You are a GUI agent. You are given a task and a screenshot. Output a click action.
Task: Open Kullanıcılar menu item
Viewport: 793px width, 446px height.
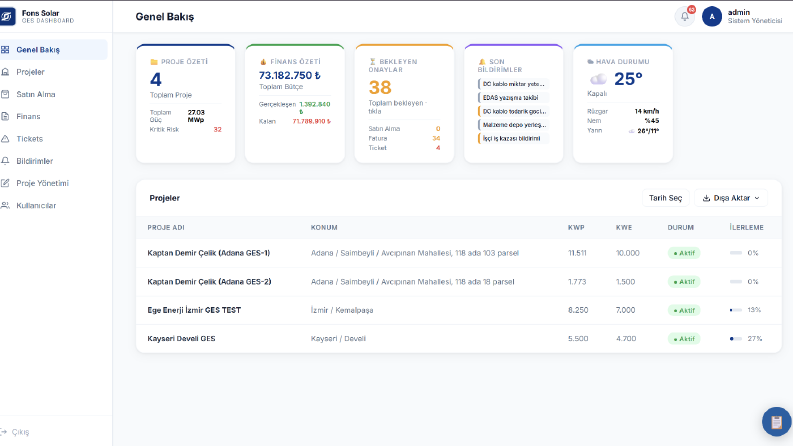tap(54, 205)
